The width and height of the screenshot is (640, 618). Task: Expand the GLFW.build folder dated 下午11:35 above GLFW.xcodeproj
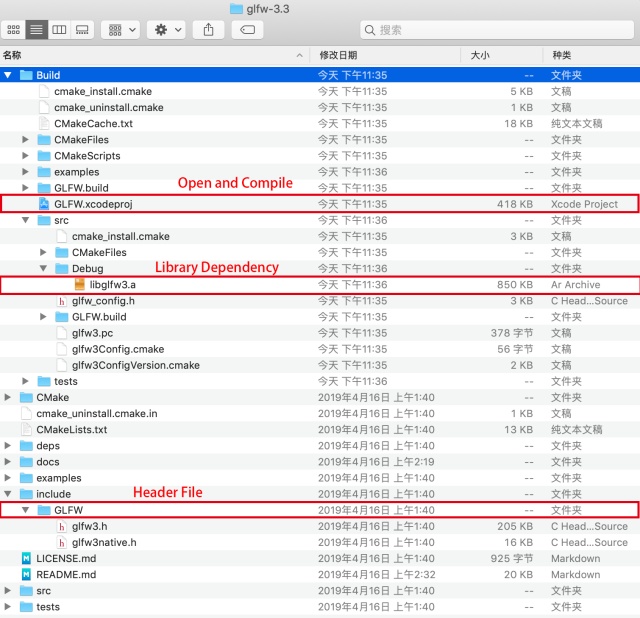click(25, 188)
